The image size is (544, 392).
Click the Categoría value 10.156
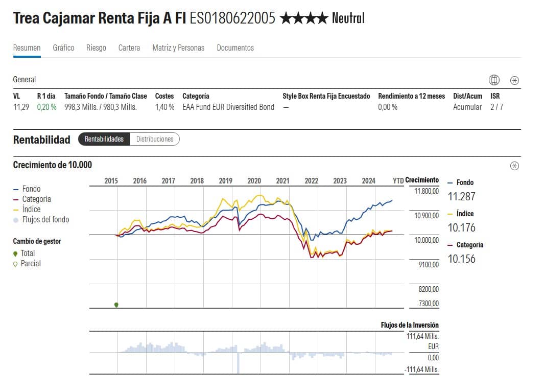click(x=461, y=259)
